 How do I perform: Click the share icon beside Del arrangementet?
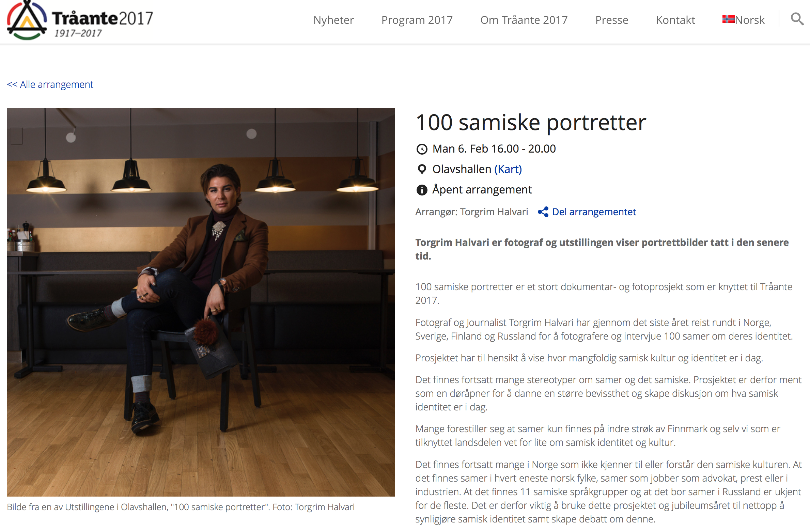pyautogui.click(x=543, y=212)
